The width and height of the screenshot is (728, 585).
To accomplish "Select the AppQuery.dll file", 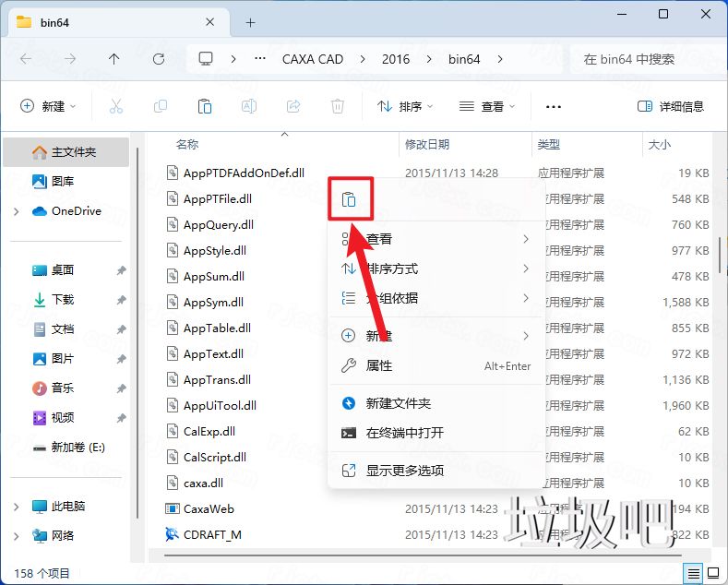I will click(x=218, y=224).
